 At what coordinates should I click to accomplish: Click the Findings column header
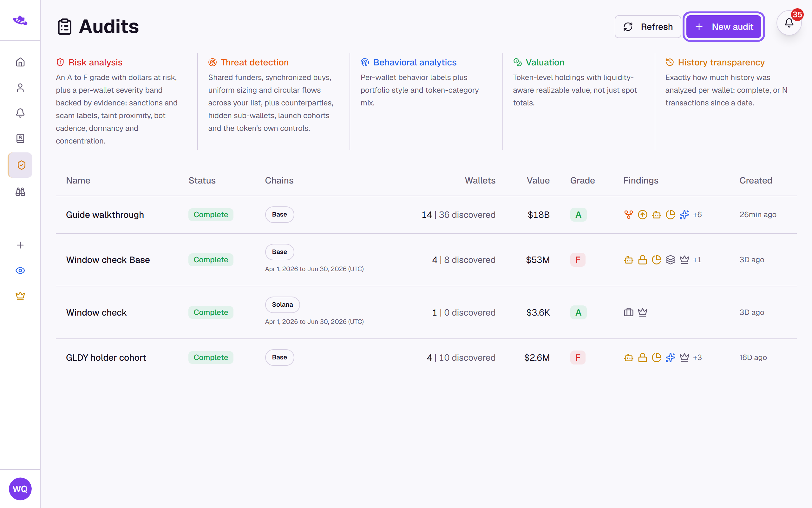641,180
